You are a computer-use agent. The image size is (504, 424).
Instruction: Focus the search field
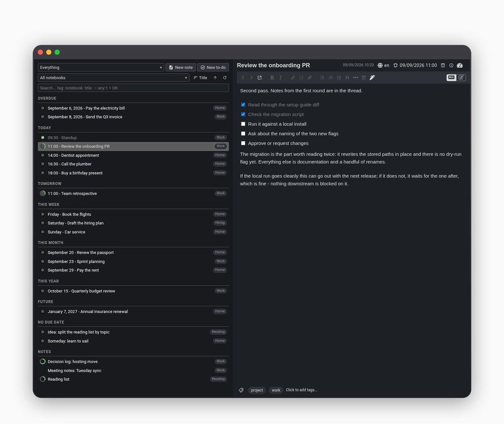click(x=133, y=88)
